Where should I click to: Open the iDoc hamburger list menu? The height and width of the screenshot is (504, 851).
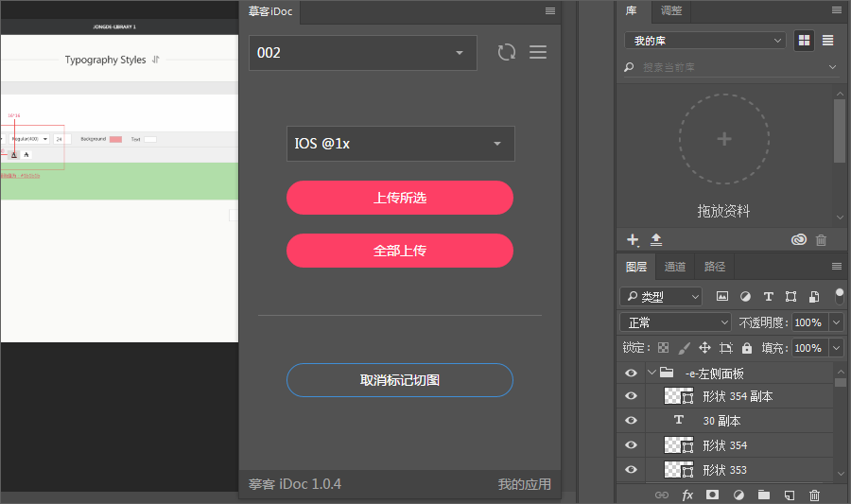click(538, 52)
